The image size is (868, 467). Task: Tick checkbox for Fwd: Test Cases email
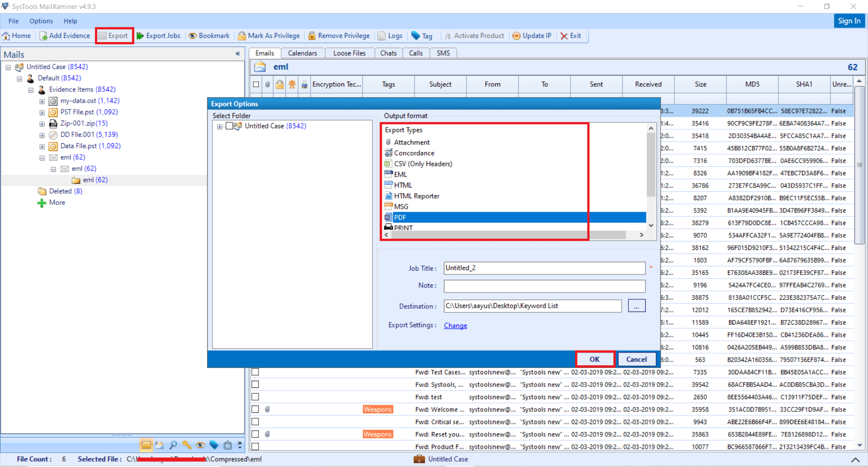pos(255,372)
